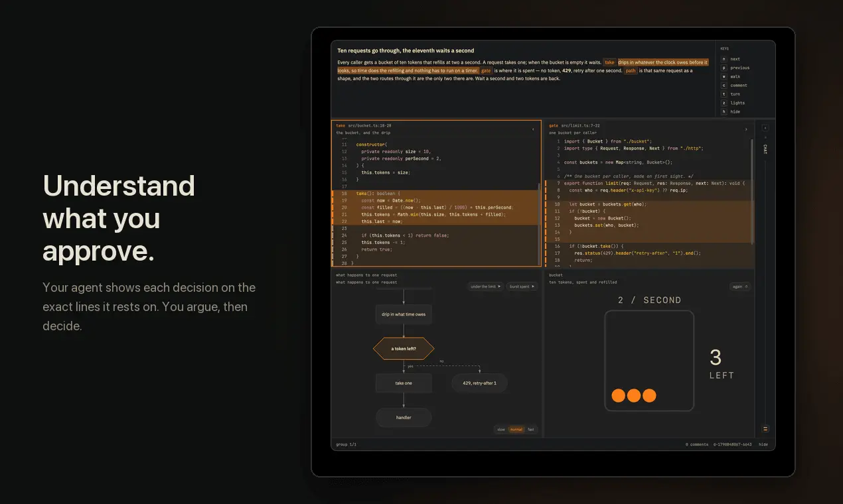Click the 'group 1/1' status bar entry
The image size is (843, 504).
[x=346, y=444]
